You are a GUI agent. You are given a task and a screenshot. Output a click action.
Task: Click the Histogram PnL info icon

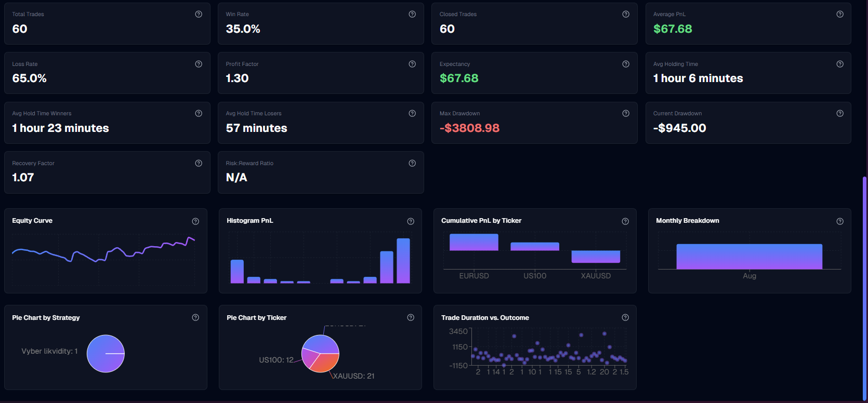coord(411,221)
